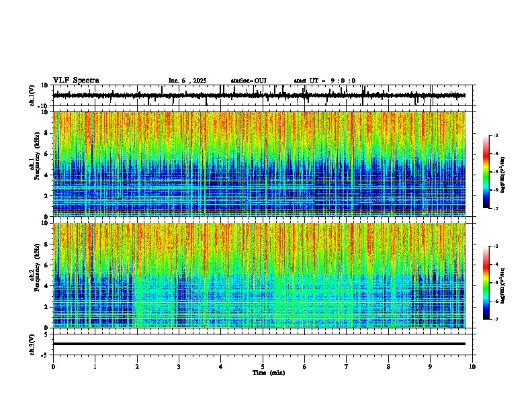Click the ch.2 colorbar 'log(PSD)' label
Screen dimensions: 532x411
(503, 285)
